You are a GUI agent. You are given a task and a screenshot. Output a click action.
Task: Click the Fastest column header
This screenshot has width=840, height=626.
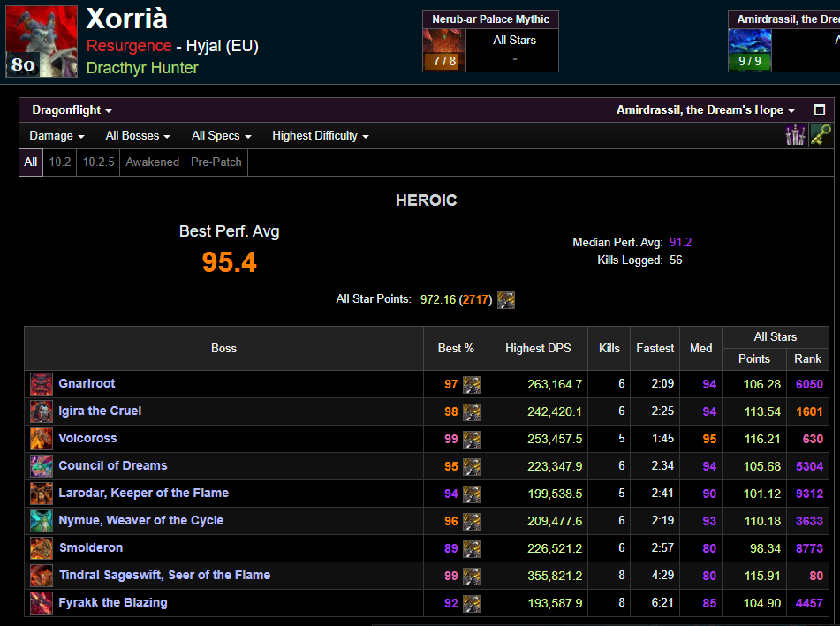point(655,348)
